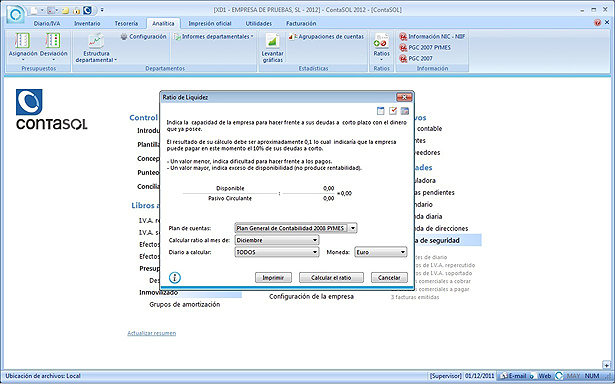Open Información NIC - NIIF document
This screenshot has width=615, height=384.
click(x=432, y=36)
